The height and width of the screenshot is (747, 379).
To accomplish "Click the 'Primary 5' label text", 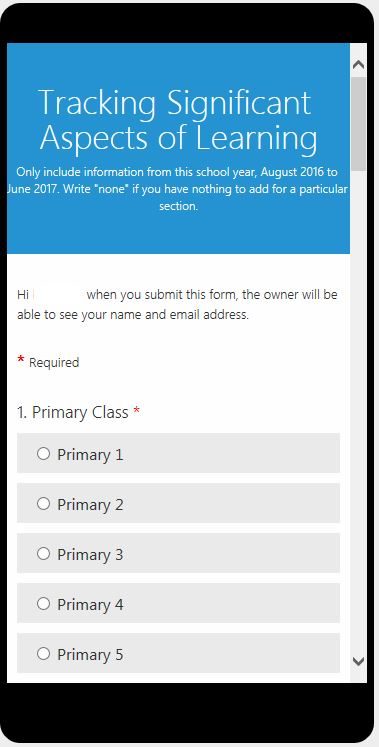I will click(90, 655).
